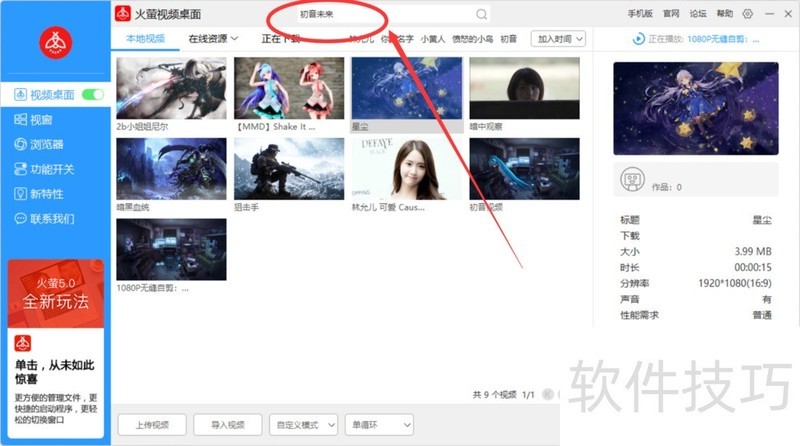The image size is (800, 446).
Task: Click the 1/1 page indicator
Action: pyautogui.click(x=528, y=394)
